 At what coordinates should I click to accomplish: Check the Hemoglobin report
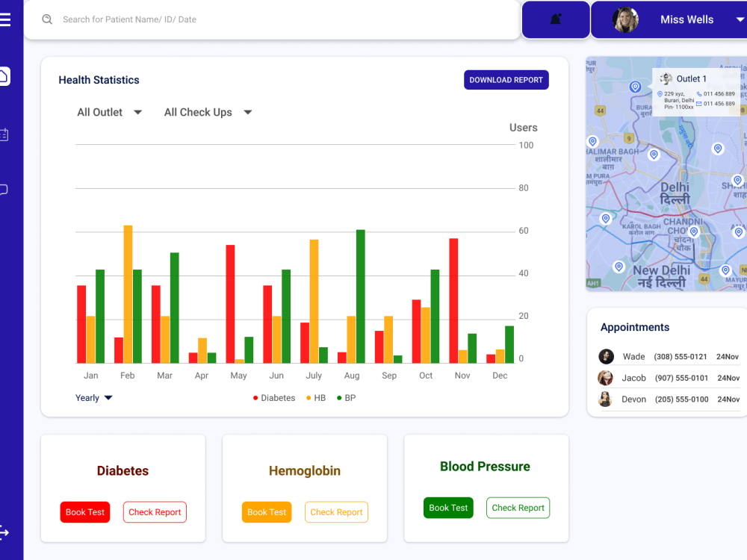click(336, 512)
